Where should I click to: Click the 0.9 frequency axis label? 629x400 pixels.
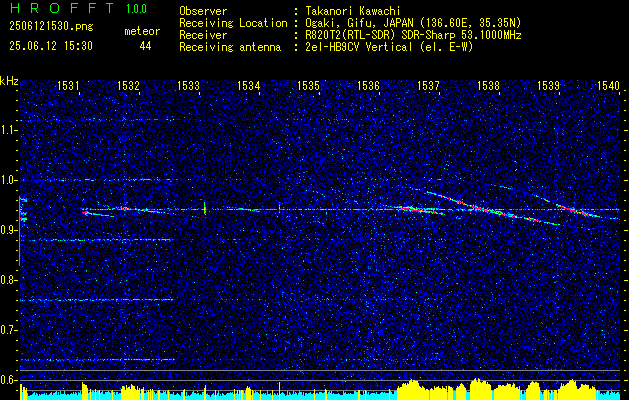click(x=8, y=230)
